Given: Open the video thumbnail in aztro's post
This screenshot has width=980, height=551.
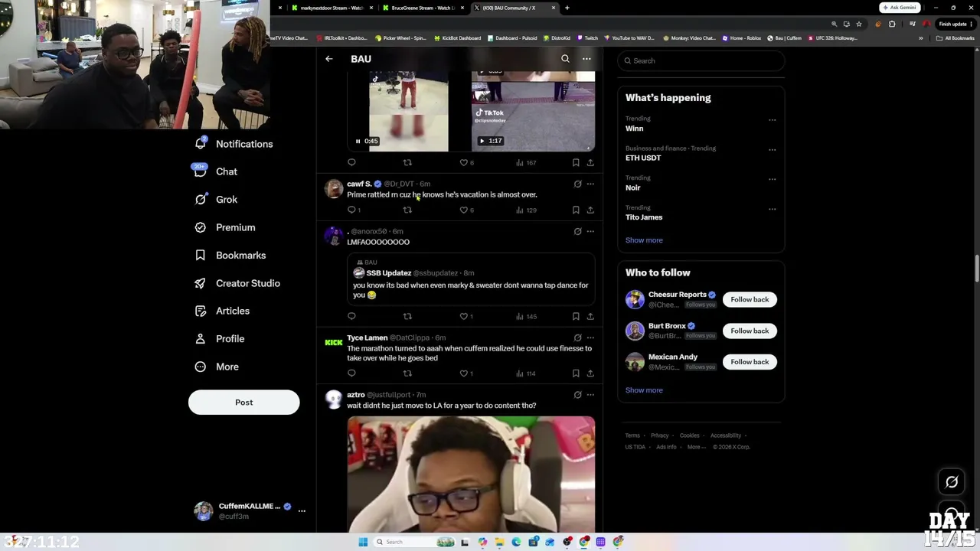Looking at the screenshot, I should click(x=471, y=474).
